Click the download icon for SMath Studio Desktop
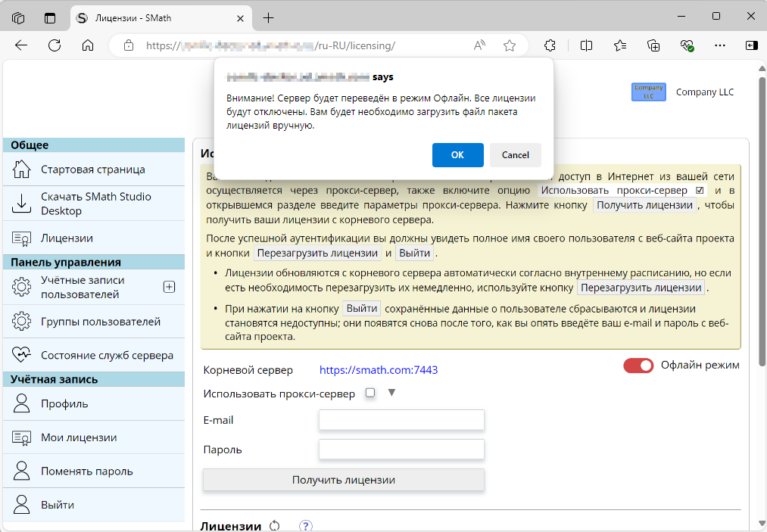 pos(21,204)
